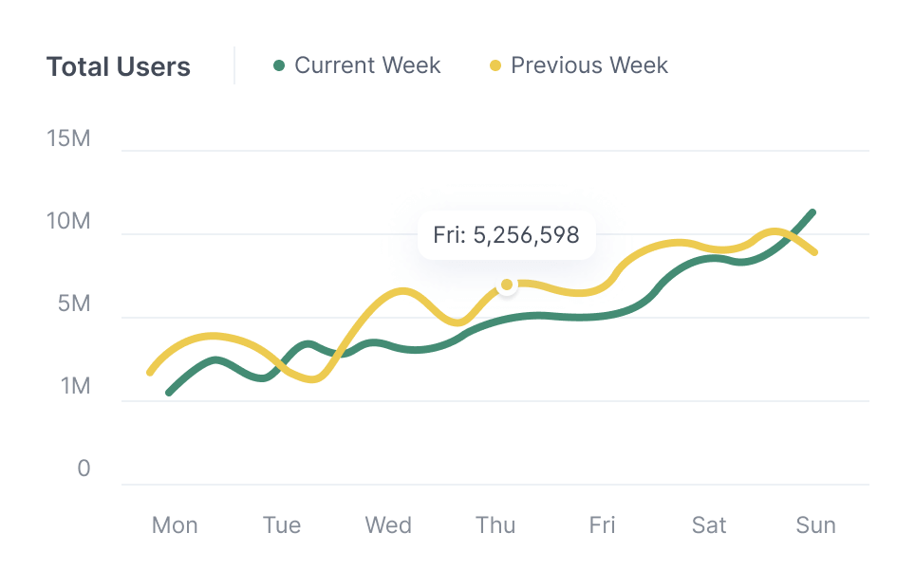Click the yellow Previous Week legend dot
The image size is (915, 588).
(x=495, y=66)
